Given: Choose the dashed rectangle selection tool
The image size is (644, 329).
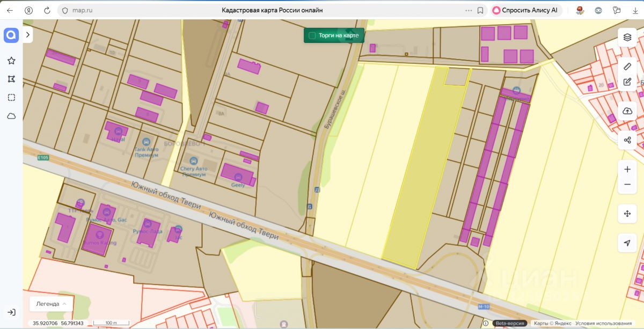Looking at the screenshot, I should (x=11, y=97).
